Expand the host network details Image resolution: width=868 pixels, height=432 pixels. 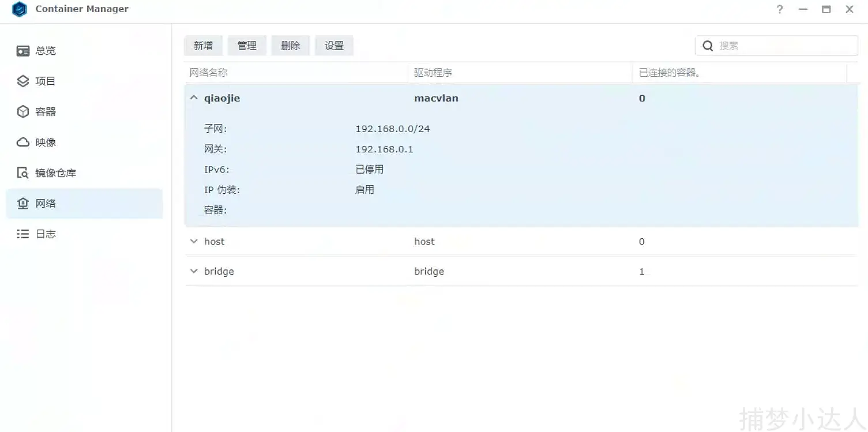(194, 242)
